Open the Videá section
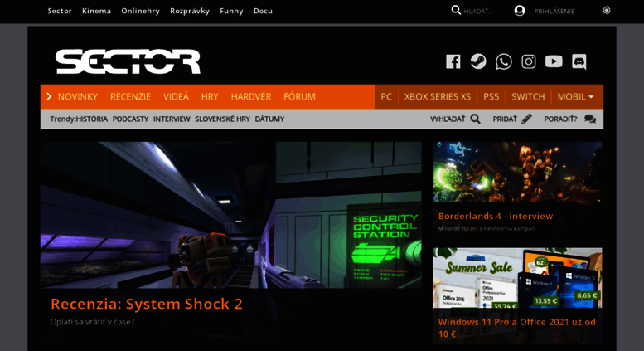 [x=176, y=96]
